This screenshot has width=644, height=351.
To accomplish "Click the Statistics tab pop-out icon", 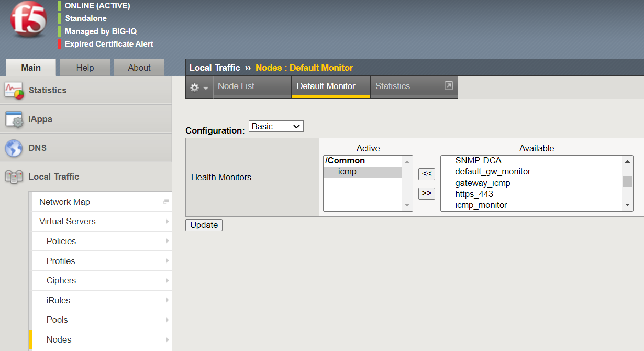I will click(449, 86).
